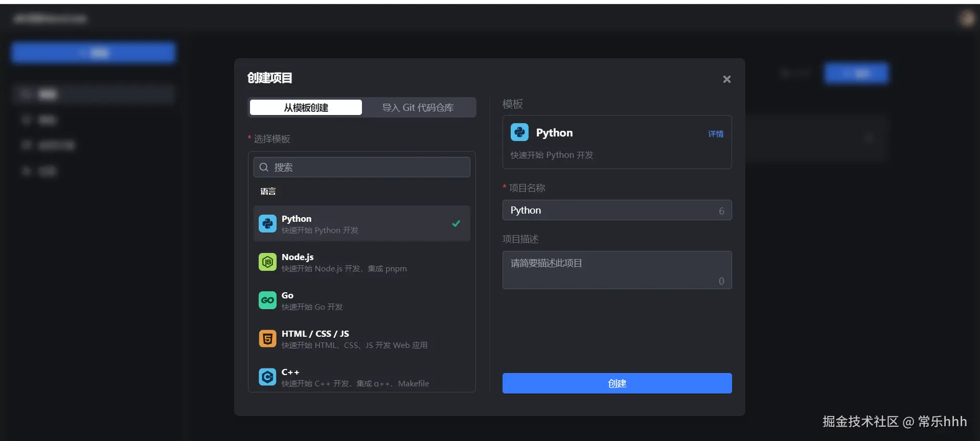
Task: Close the 创建项目 dialog
Action: pyautogui.click(x=726, y=79)
